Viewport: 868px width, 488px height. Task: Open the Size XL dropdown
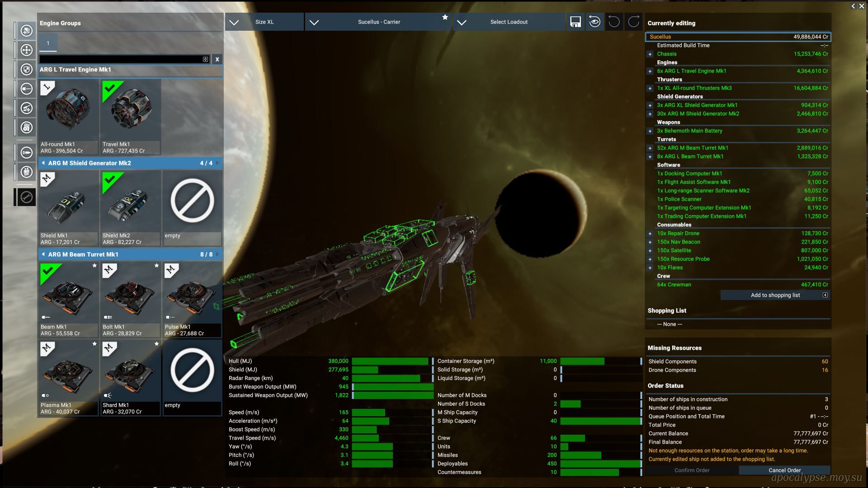coord(264,22)
